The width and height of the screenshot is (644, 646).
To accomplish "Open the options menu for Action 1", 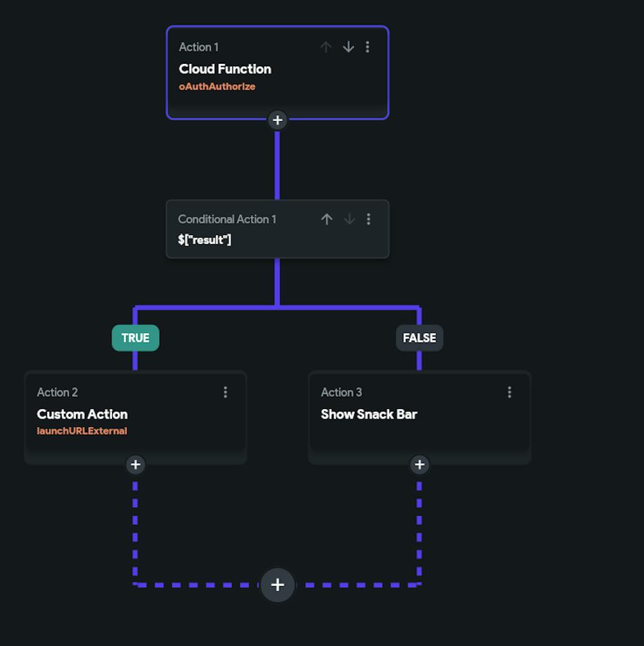I will 368,46.
